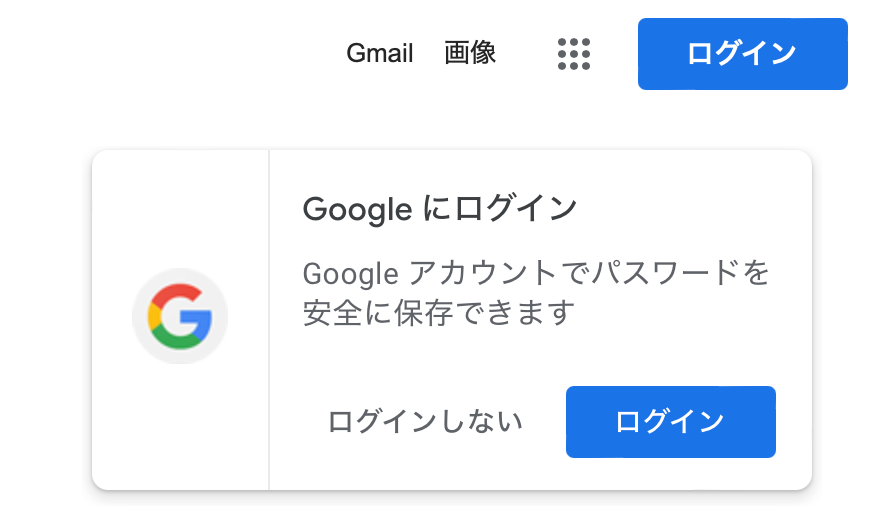Confirm sign-in with the card's ログイン button

click(x=670, y=422)
